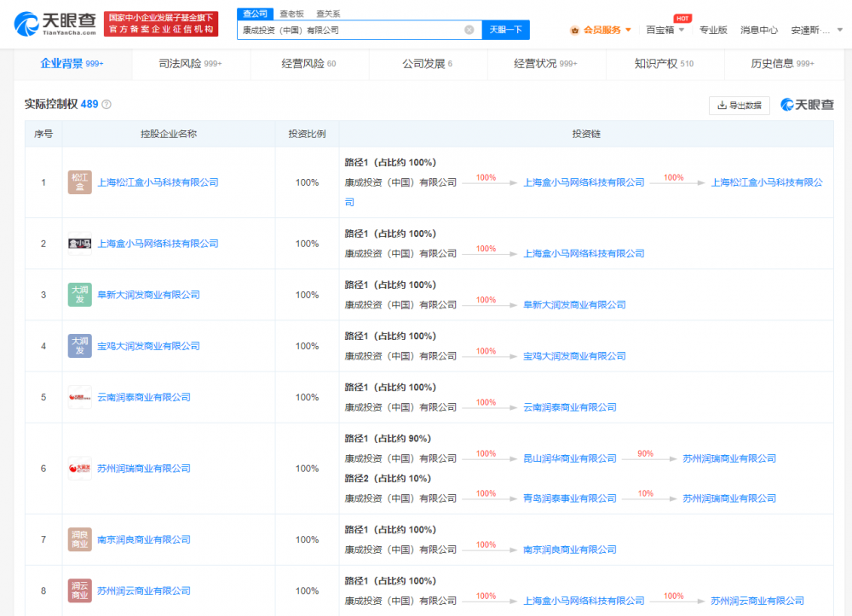The width and height of the screenshot is (852, 616).
Task: Click 云南润泰商业有限公司 in the investment chain column
Action: (569, 407)
